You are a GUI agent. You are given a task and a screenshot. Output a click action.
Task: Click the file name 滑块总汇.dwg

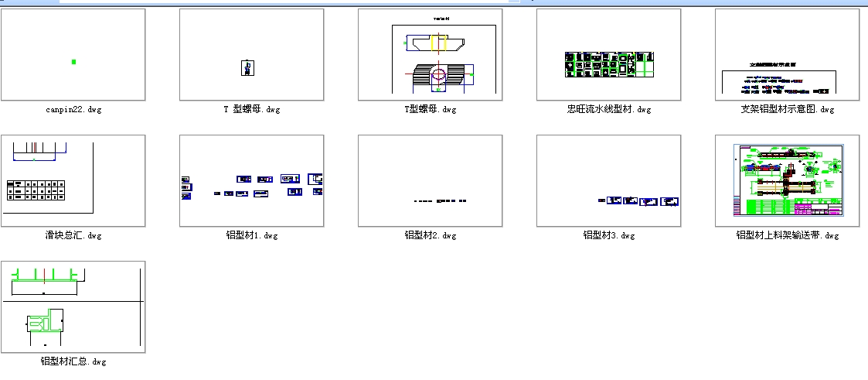(x=73, y=235)
